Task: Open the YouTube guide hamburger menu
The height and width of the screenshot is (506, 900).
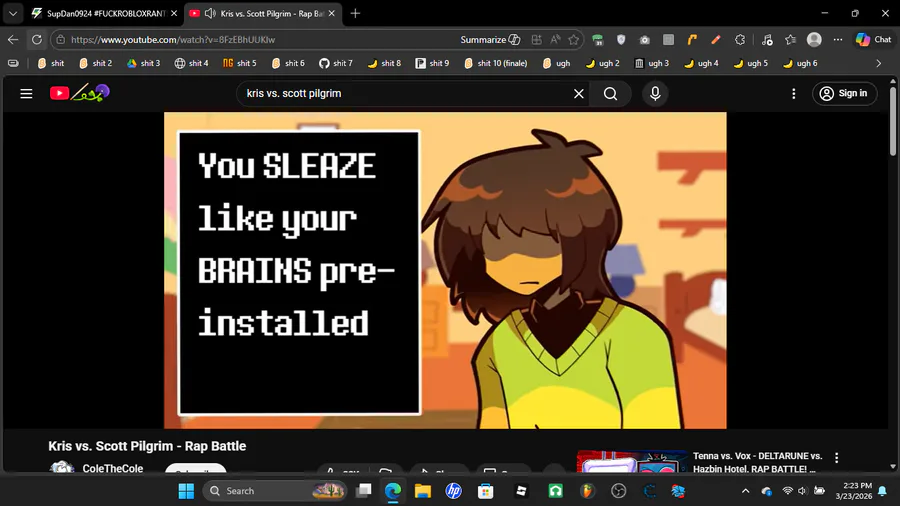Action: (x=26, y=94)
